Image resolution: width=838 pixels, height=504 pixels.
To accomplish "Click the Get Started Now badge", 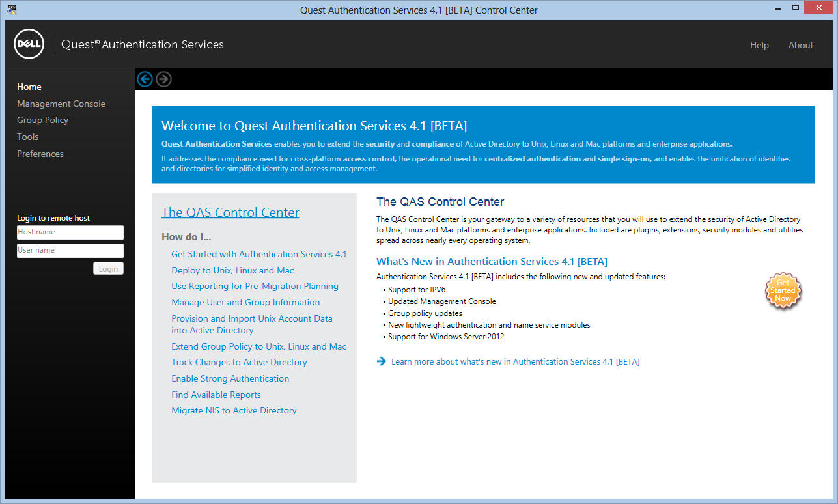I will (783, 290).
